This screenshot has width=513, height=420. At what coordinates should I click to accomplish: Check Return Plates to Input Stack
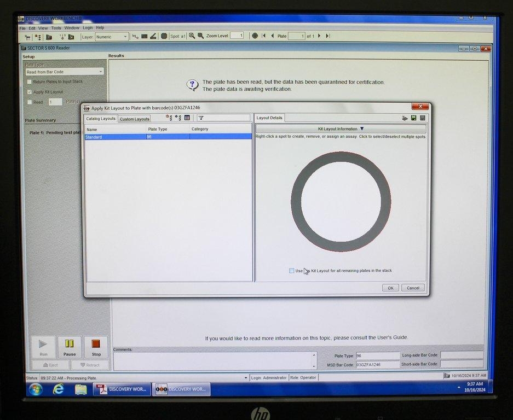coord(30,82)
